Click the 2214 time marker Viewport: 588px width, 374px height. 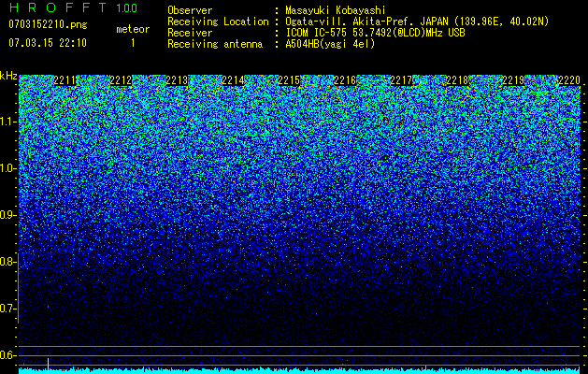[x=233, y=80]
